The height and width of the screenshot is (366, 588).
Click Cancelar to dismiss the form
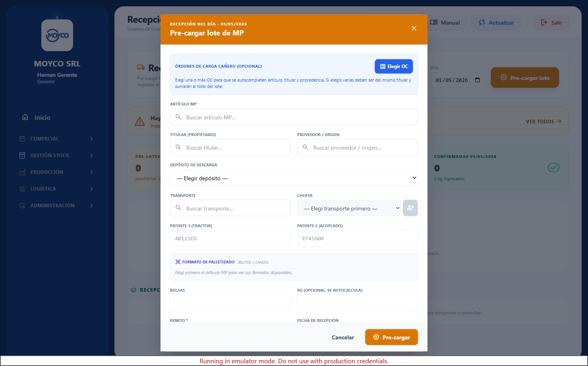(343, 337)
